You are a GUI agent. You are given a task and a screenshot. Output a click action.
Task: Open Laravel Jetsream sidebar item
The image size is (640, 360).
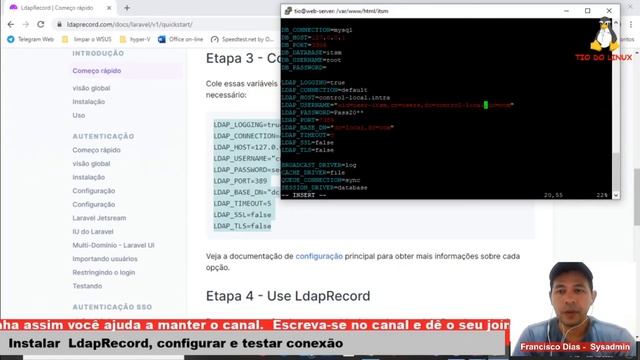pyautogui.click(x=99, y=218)
